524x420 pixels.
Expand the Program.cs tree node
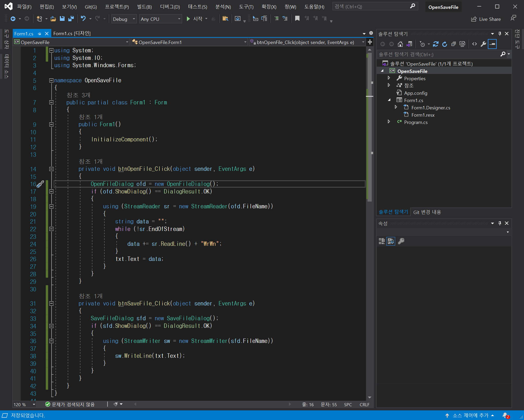coord(389,122)
